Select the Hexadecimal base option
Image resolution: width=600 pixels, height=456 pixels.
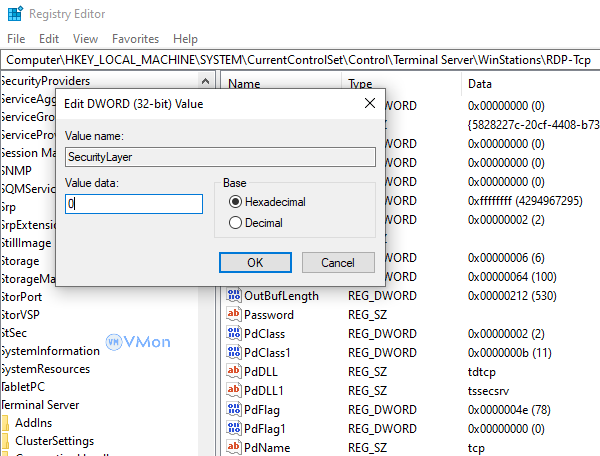[x=236, y=202]
